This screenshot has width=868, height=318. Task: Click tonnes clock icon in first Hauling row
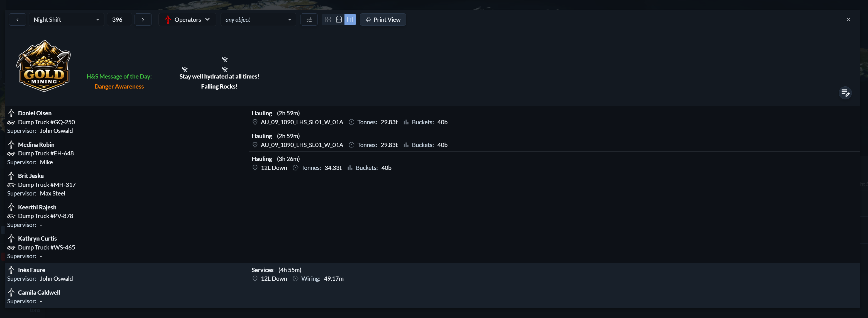click(x=351, y=122)
